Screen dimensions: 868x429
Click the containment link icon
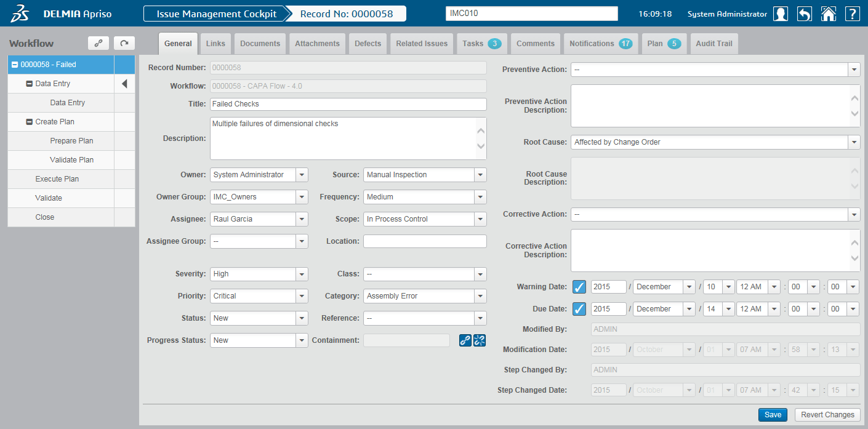pos(465,340)
